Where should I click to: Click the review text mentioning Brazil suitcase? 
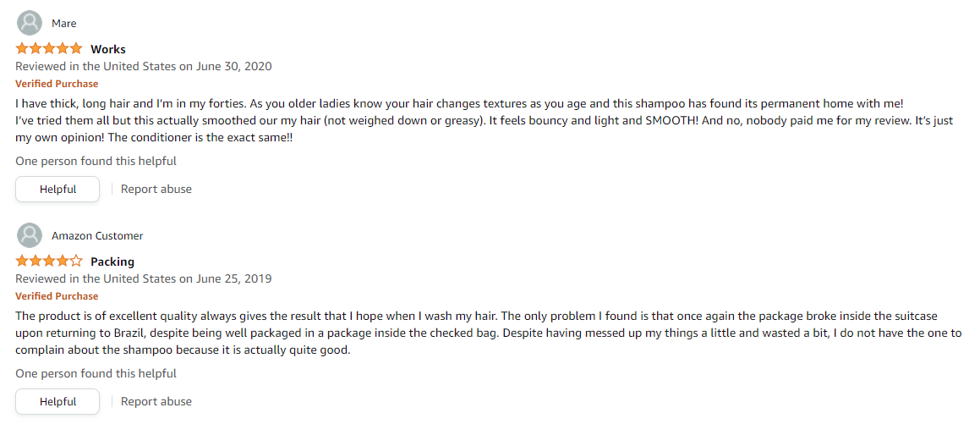[489, 333]
